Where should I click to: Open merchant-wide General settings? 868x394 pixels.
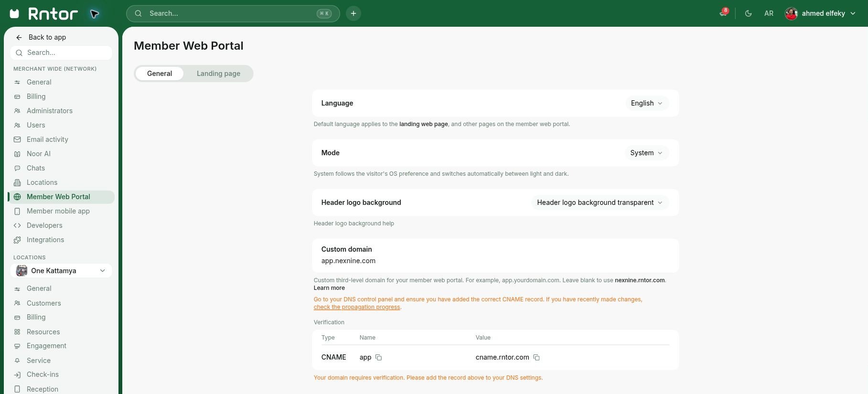pyautogui.click(x=61, y=82)
